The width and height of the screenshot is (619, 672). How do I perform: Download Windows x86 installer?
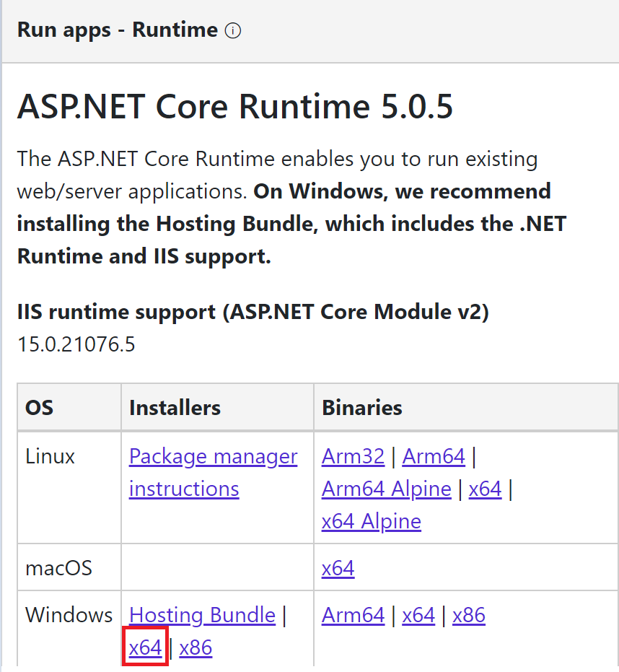196,647
